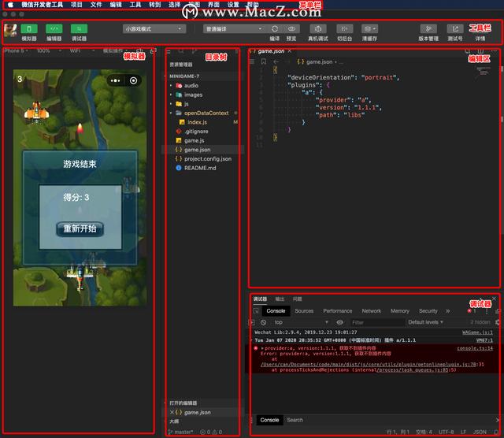The height and width of the screenshot is (438, 504).
Task: Click the back arrow in editor breadcrumb bar
Action: pyautogui.click(x=276, y=61)
